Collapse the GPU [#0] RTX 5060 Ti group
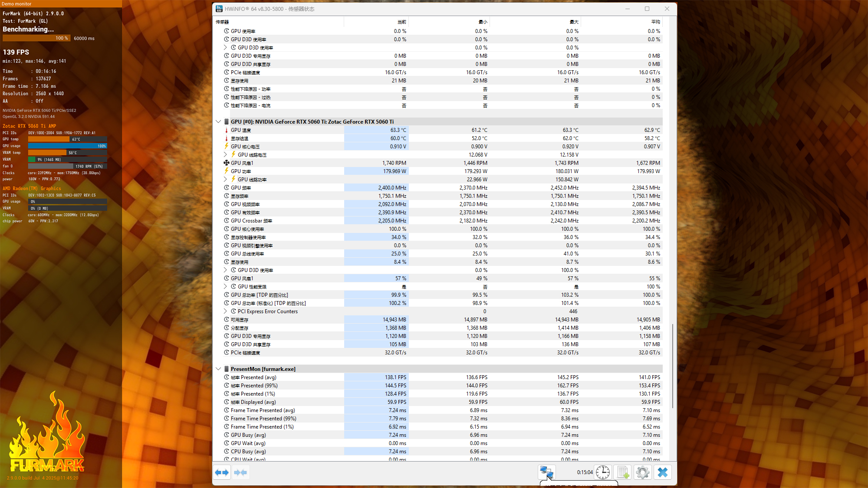The height and width of the screenshot is (488, 868). pyautogui.click(x=218, y=122)
